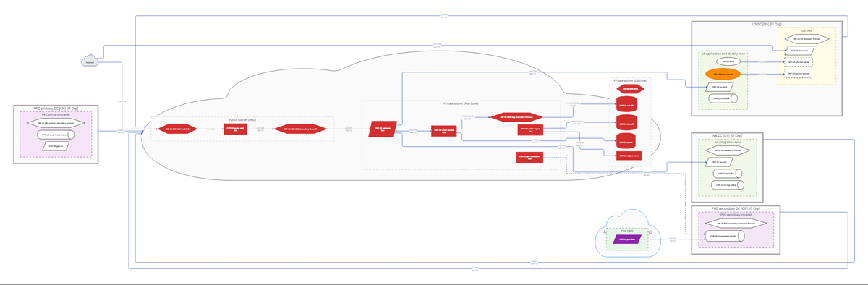
Task: Select the 'PRC secondary intranet' label
Action: coord(736,215)
